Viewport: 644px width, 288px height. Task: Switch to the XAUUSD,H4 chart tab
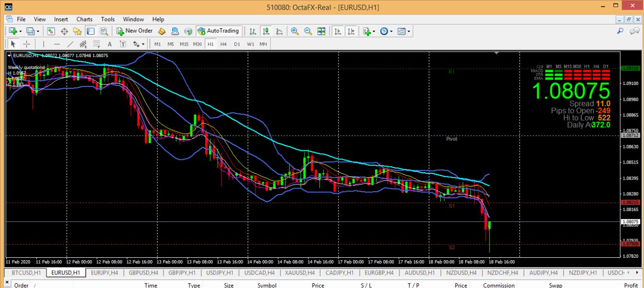click(299, 273)
